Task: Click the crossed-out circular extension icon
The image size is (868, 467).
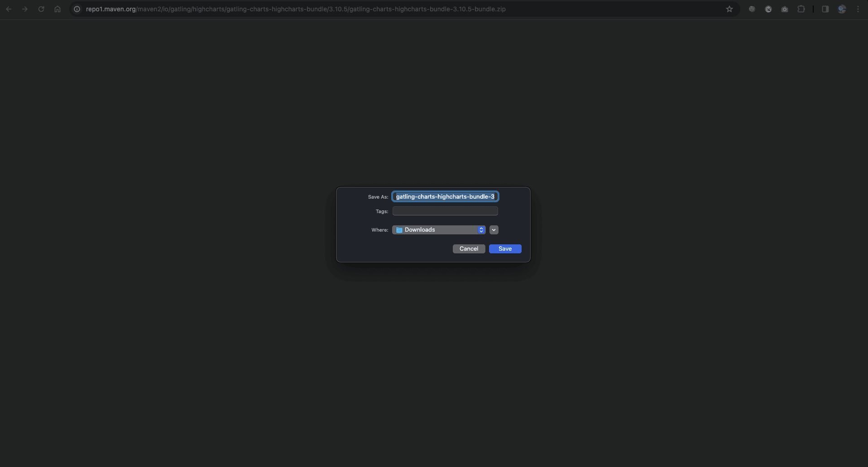Action: point(768,9)
